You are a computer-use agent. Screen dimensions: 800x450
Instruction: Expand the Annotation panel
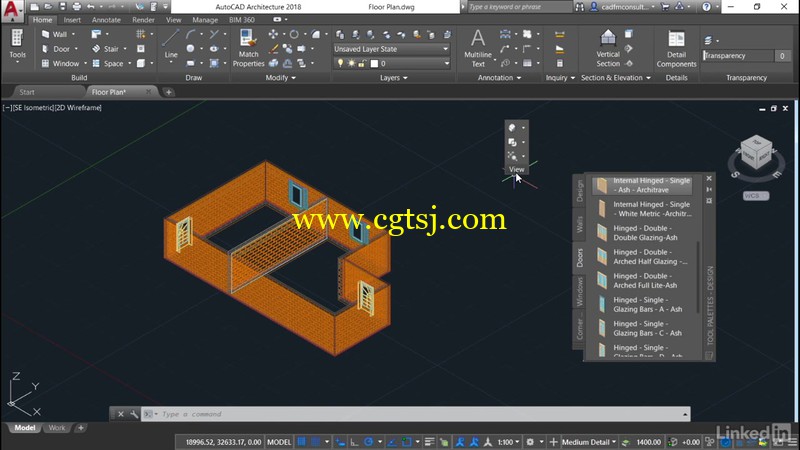pyautogui.click(x=499, y=78)
